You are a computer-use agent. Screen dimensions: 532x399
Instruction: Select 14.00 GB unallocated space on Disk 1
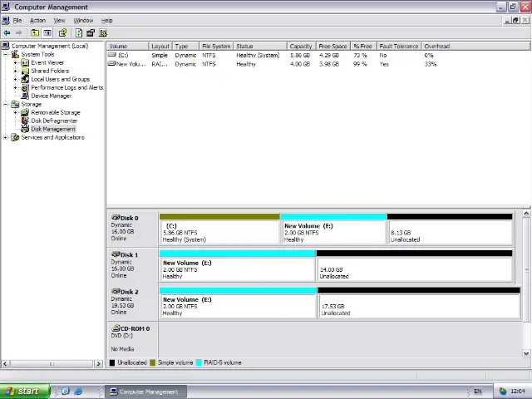coord(414,266)
